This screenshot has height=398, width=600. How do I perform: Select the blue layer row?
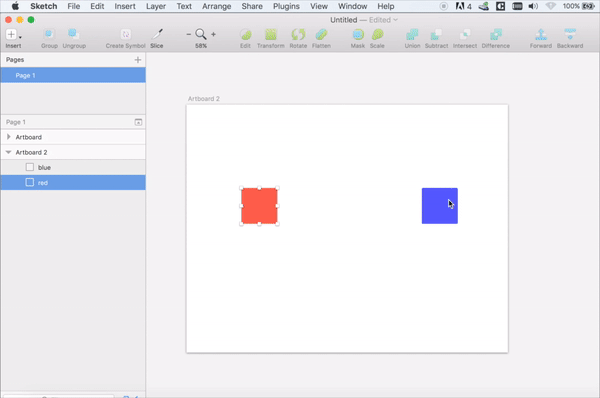73,167
